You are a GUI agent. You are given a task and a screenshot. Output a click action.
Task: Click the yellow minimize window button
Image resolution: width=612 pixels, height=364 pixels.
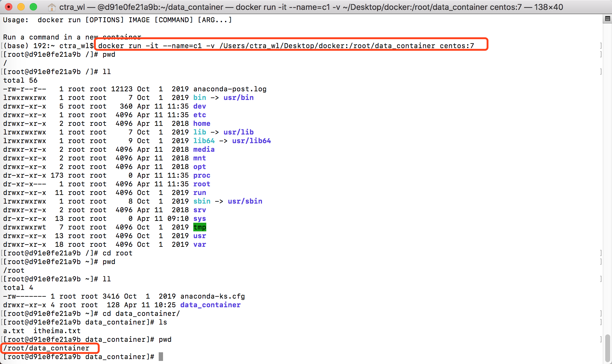pyautogui.click(x=21, y=7)
